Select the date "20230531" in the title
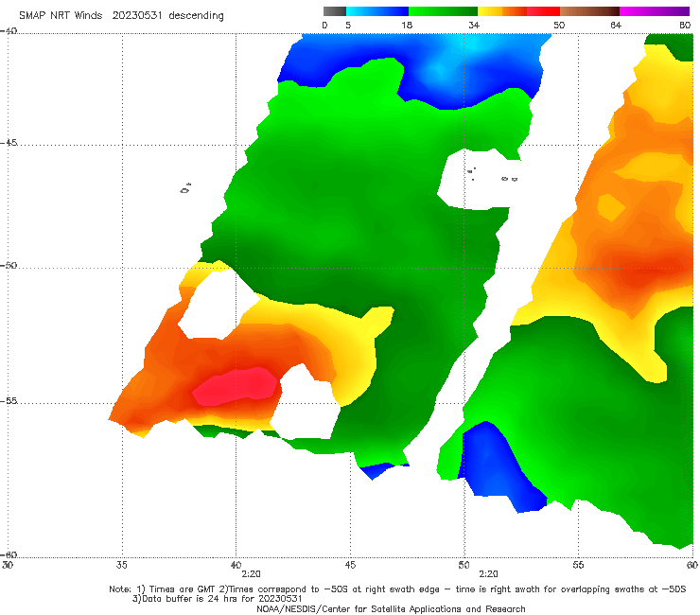 tap(137, 15)
